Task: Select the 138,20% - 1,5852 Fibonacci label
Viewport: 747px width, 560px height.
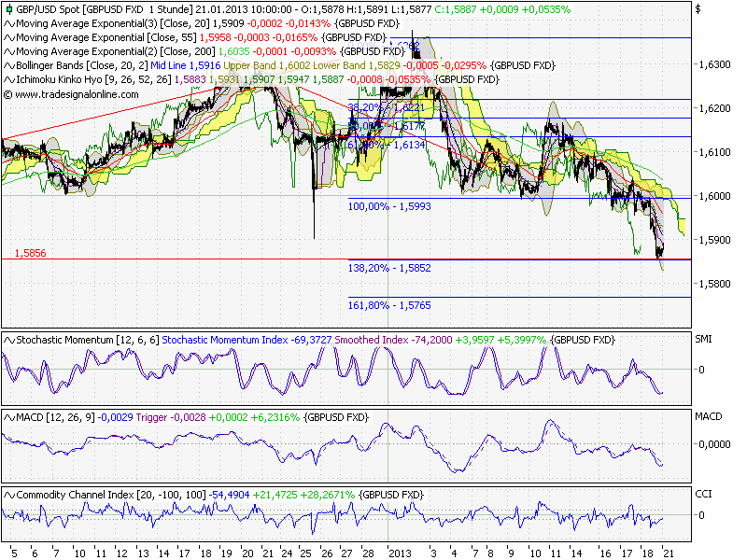Action: click(388, 269)
